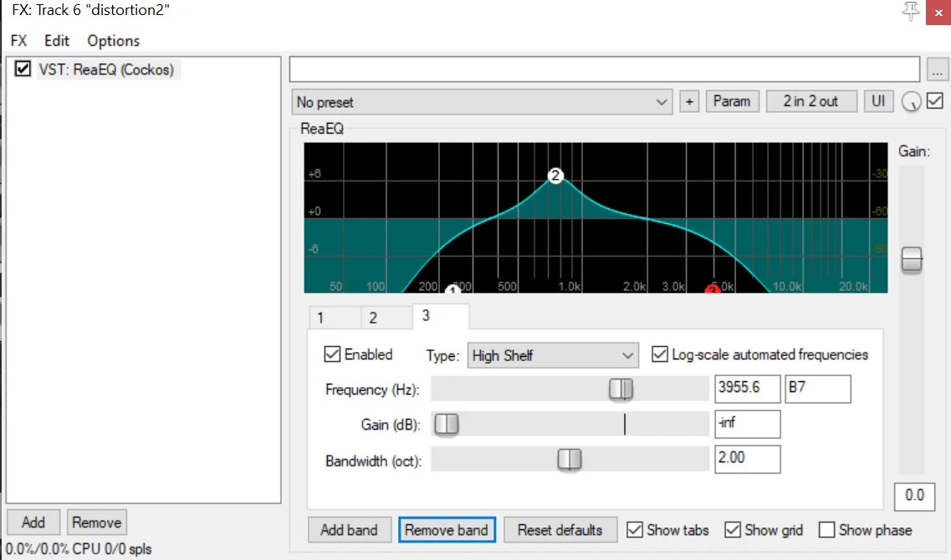Disable ReaEQ in the FX list
The width and height of the screenshot is (951, 560).
(23, 69)
